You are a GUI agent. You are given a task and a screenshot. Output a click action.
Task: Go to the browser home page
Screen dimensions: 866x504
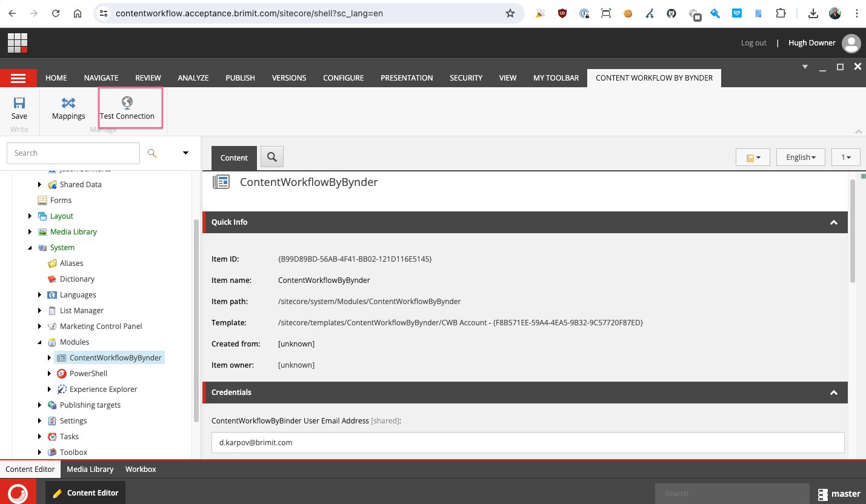click(77, 13)
